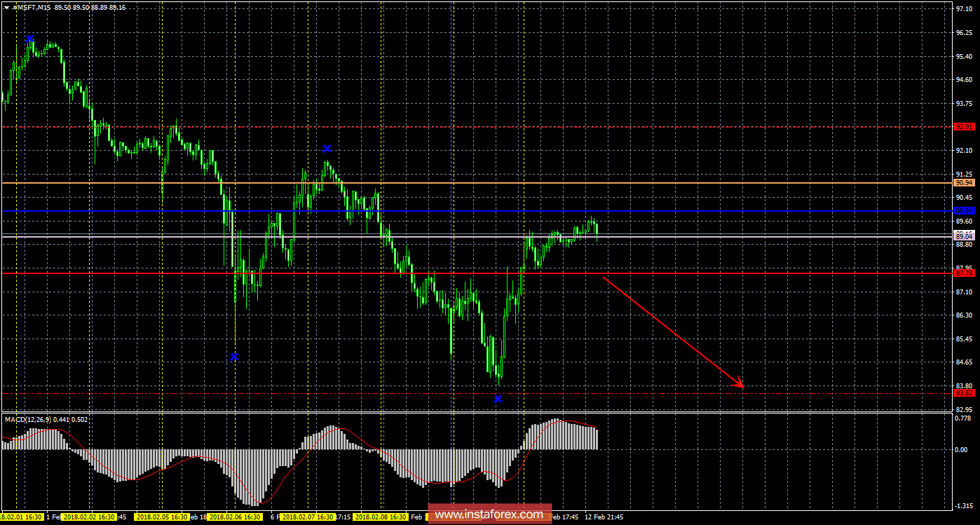The height and width of the screenshot is (525, 980).
Task: Click the 94.60 price scale value
Action: 964,80
